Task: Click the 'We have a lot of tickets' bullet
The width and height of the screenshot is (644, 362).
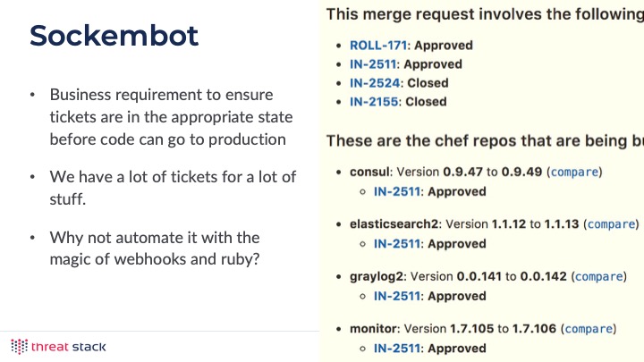Action: click(173, 188)
